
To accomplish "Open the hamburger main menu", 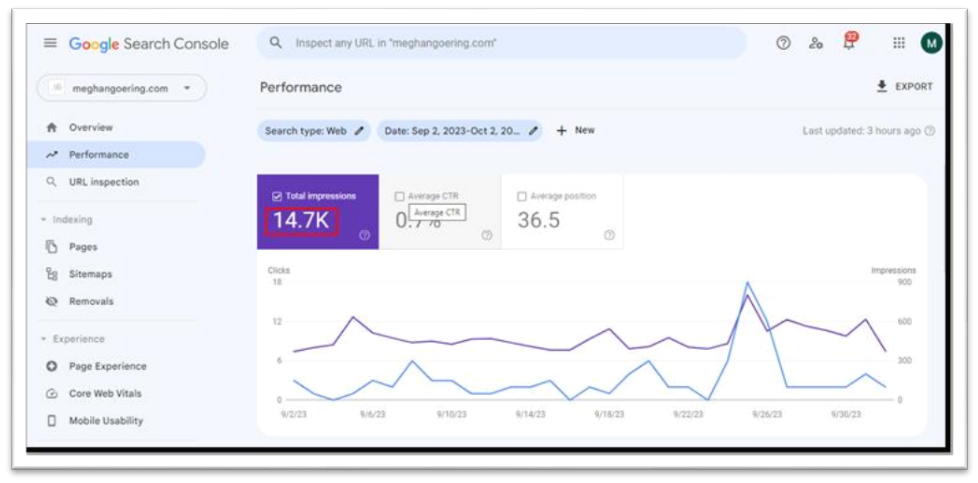I will [x=50, y=43].
